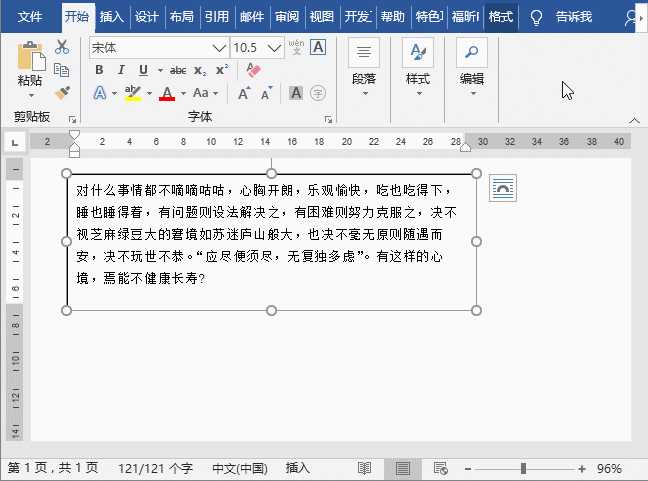Open the 插入 ribbon tab
Image resolution: width=648 pixels, height=481 pixels.
(x=112, y=17)
